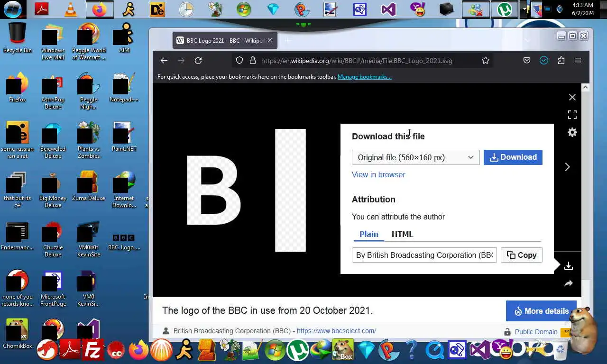The image size is (607, 364).
Task: Open the bbcselect.com link
Action: pyautogui.click(x=336, y=331)
